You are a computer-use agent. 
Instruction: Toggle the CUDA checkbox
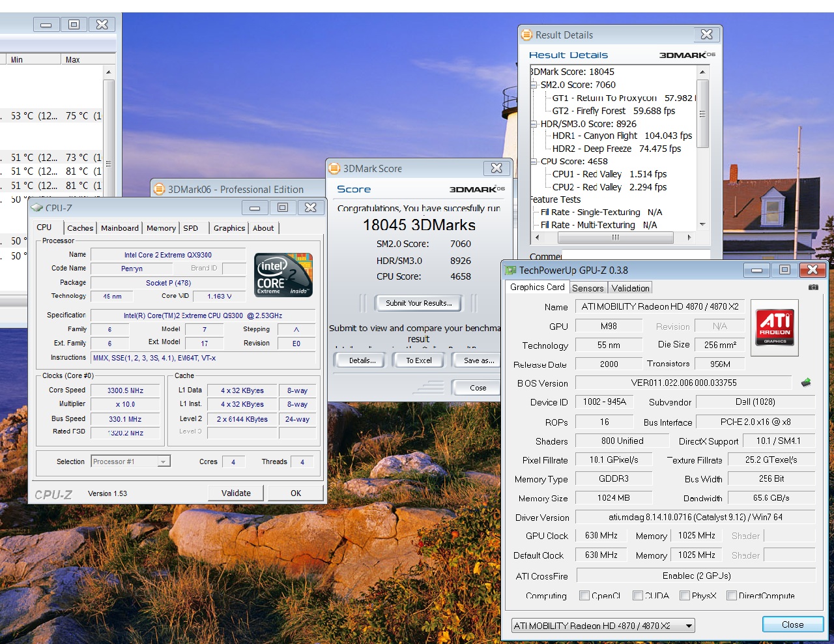pyautogui.click(x=638, y=595)
